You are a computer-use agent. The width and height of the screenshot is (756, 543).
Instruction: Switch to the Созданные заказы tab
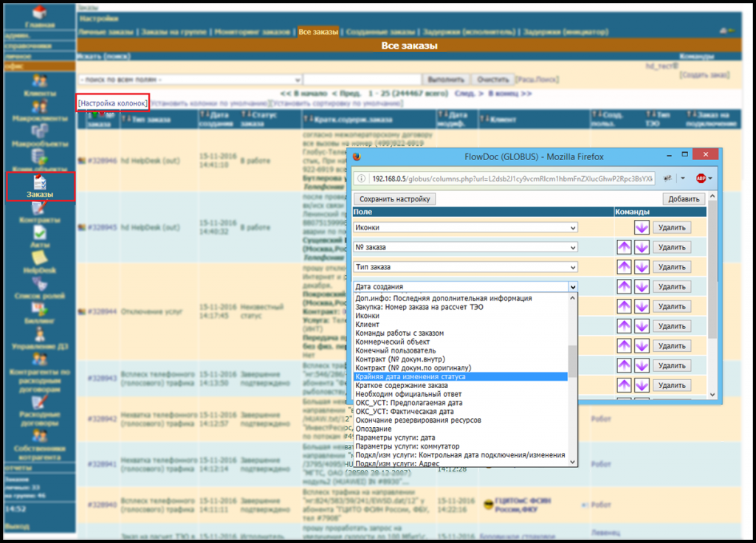[380, 32]
